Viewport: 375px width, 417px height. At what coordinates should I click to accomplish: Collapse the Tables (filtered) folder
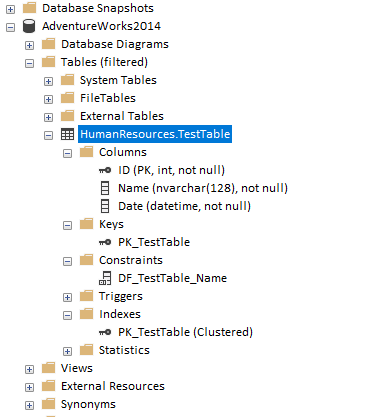(x=29, y=63)
